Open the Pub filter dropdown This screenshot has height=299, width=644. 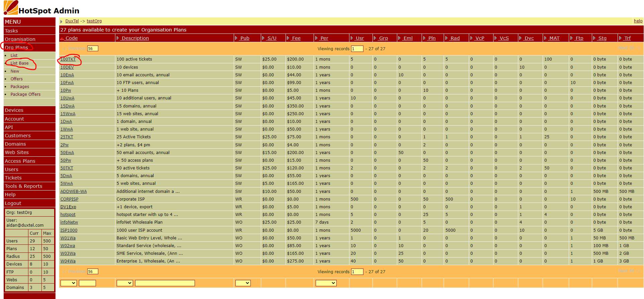tap(243, 283)
